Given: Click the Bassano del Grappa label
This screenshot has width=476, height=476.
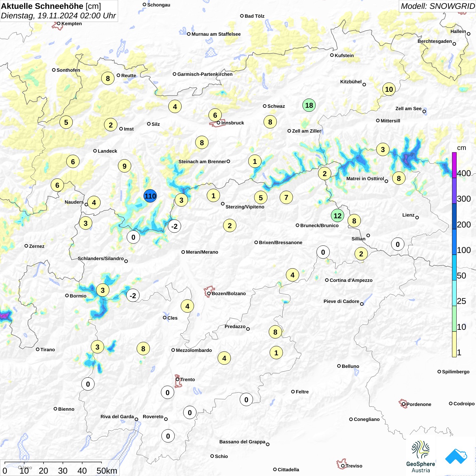Looking at the screenshot, I should pos(242,442).
